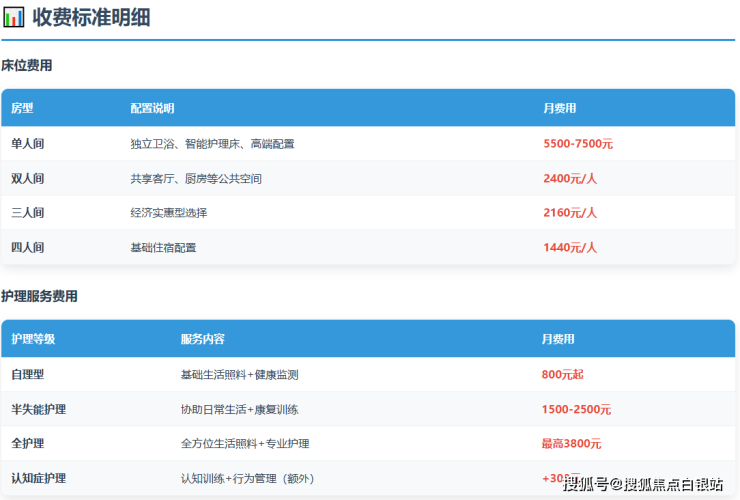Select the 单人间 row label
This screenshot has width=740, height=500.
pyautogui.click(x=28, y=144)
